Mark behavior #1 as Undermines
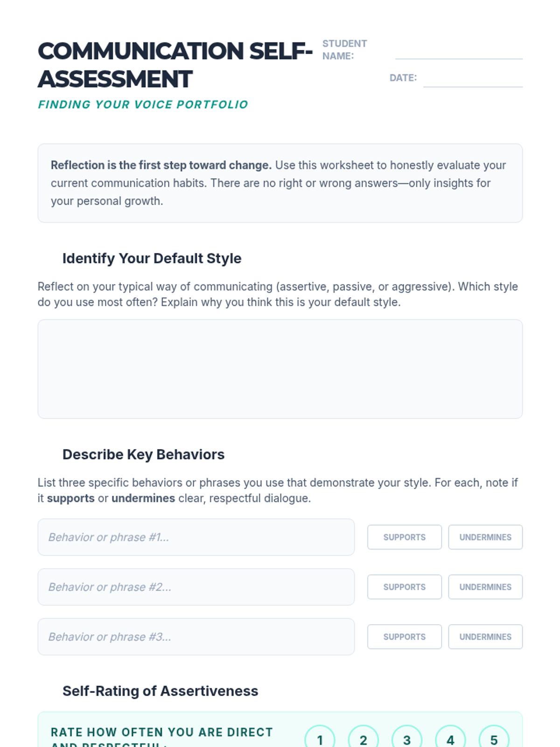 click(x=485, y=537)
